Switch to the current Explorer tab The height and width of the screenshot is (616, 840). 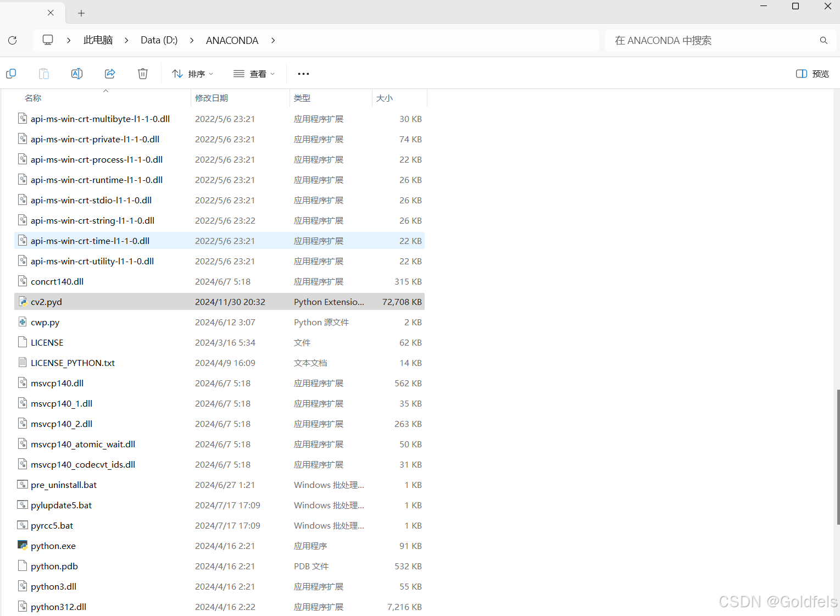(x=27, y=13)
